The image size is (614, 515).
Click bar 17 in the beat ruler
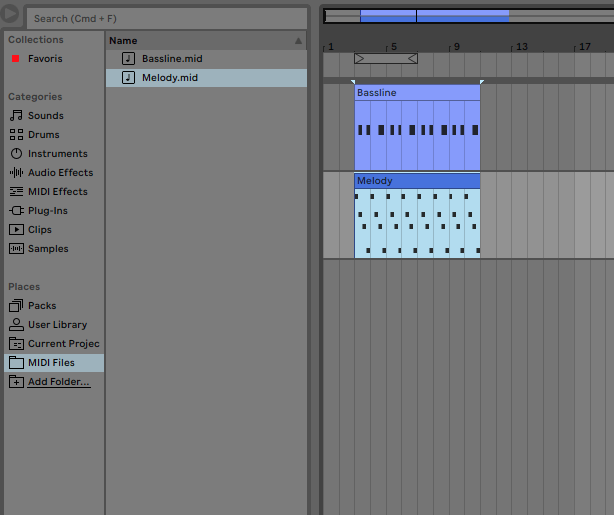pyautogui.click(x=585, y=47)
